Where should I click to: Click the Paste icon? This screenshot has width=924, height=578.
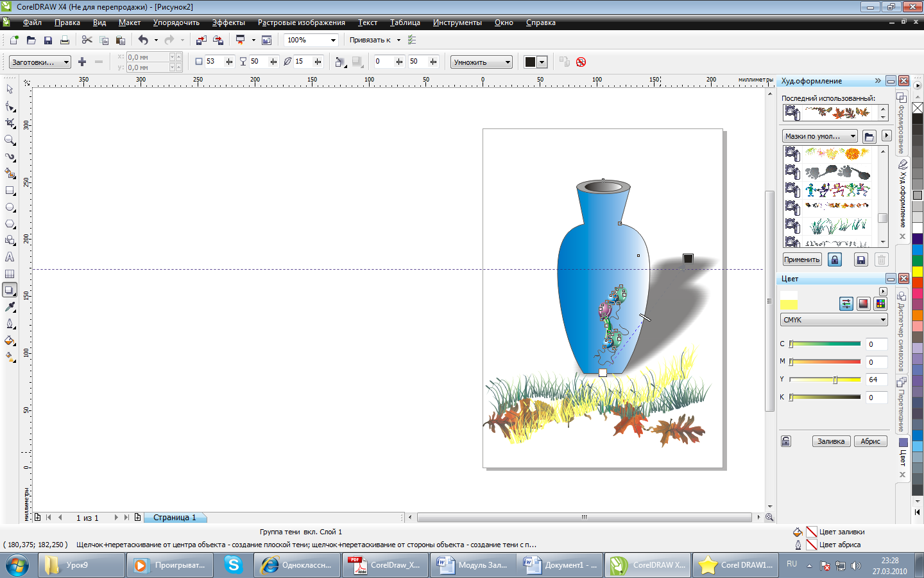(x=120, y=40)
